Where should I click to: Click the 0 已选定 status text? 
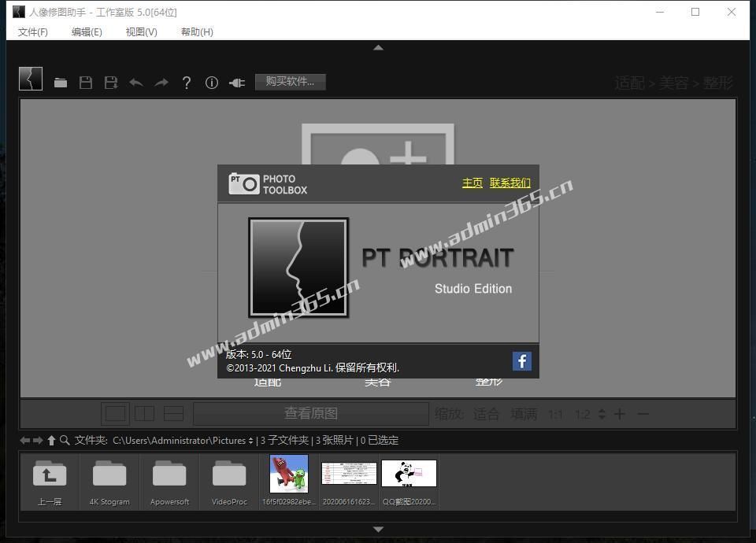(380, 441)
